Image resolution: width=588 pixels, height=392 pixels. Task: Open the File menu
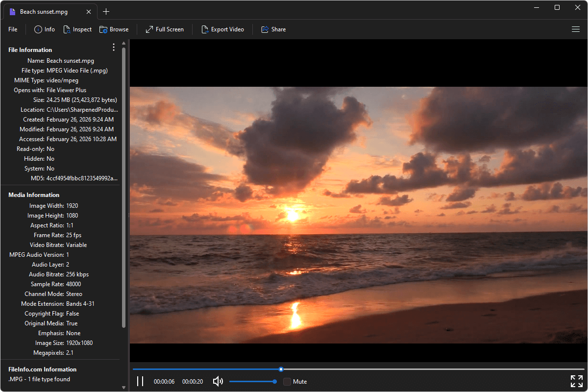[12, 29]
